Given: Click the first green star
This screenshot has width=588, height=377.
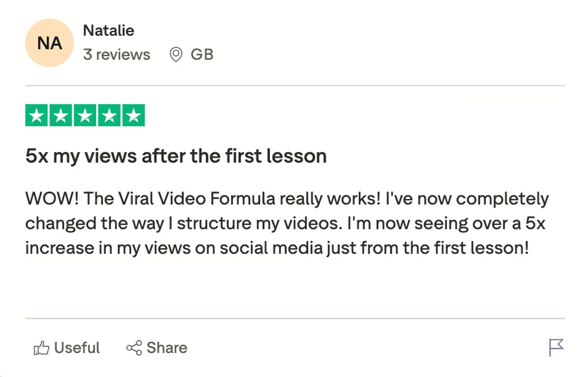Looking at the screenshot, I should 37,116.
